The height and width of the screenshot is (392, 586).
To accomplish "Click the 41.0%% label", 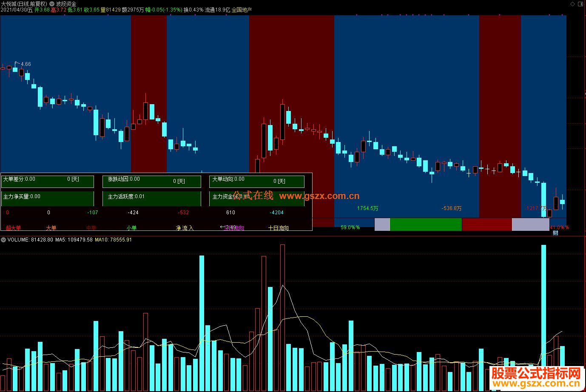I will point(559,227).
